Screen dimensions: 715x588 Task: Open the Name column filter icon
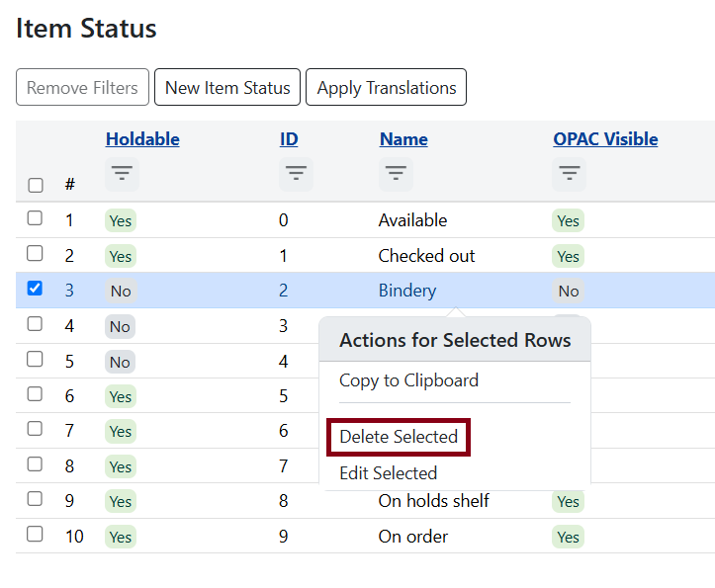(396, 174)
